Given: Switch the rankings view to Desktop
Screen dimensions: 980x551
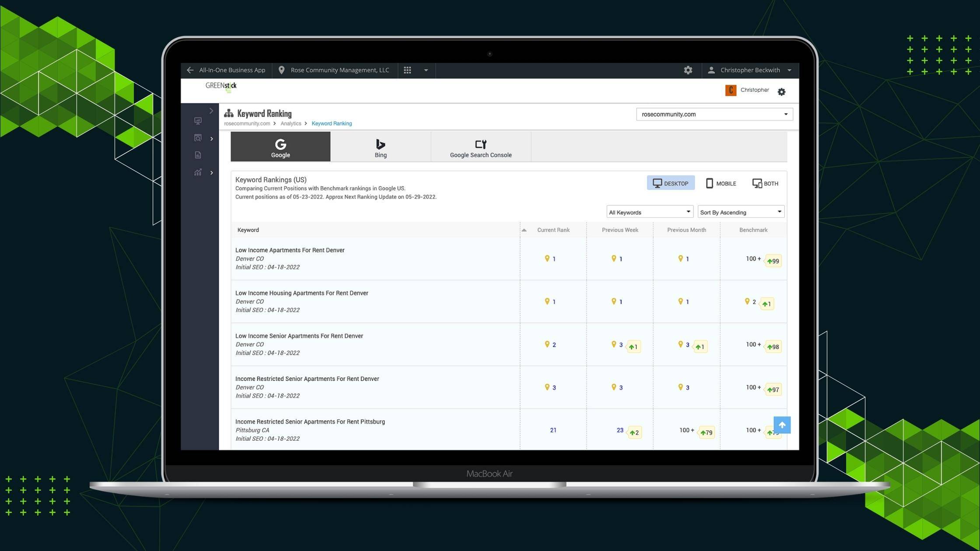Looking at the screenshot, I should click(x=670, y=183).
